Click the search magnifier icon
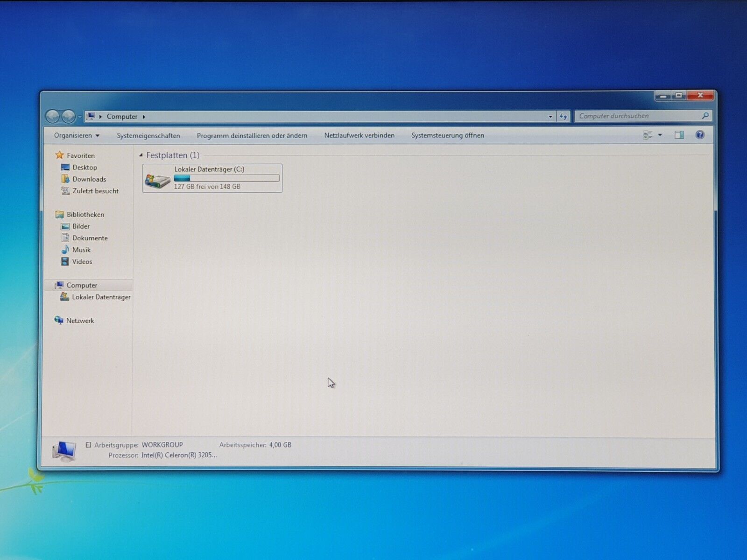The height and width of the screenshot is (560, 747). click(705, 116)
